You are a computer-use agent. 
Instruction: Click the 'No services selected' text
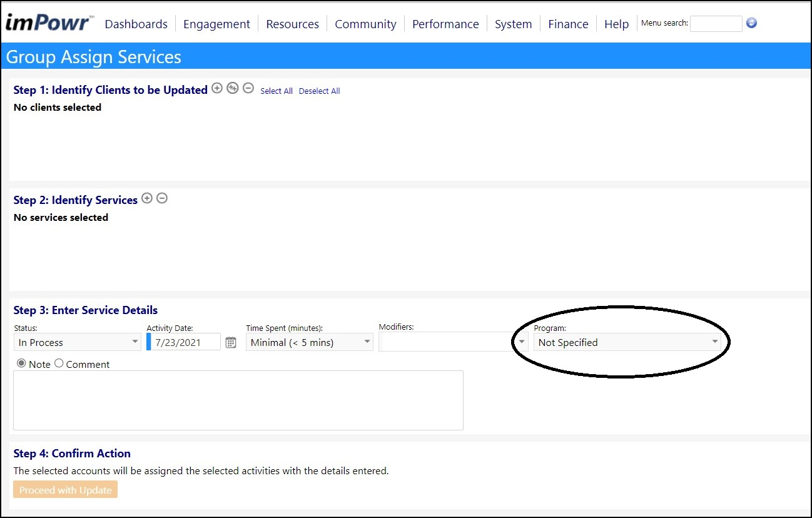click(61, 217)
